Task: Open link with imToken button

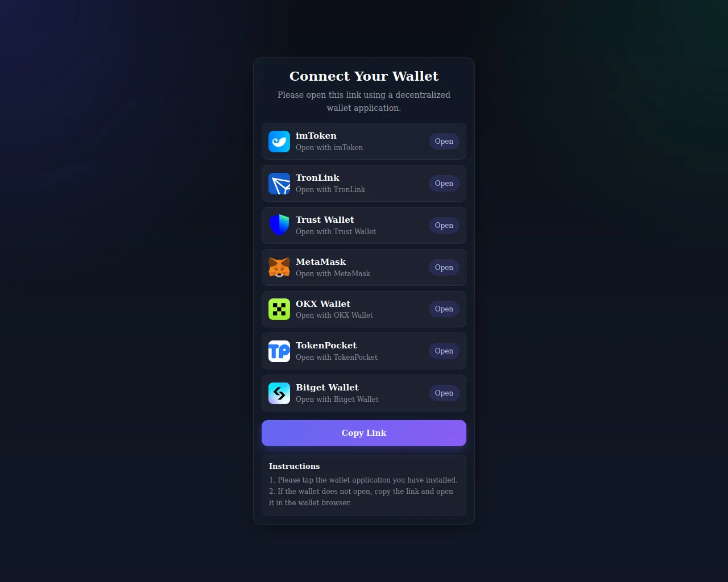Action: [x=444, y=142]
